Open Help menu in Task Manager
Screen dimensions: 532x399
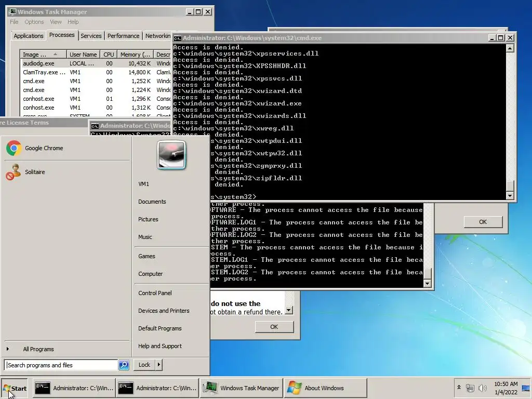coord(73,22)
